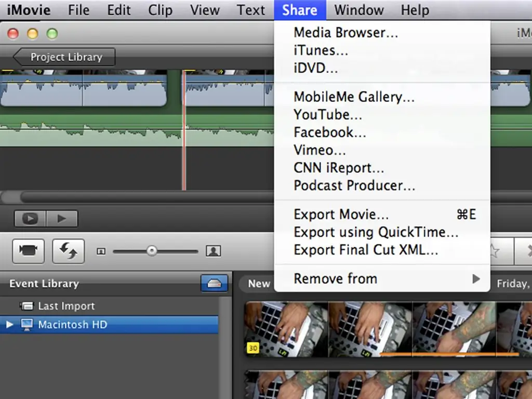
Task: Choose Podcast Producer… share option
Action: [382, 185]
